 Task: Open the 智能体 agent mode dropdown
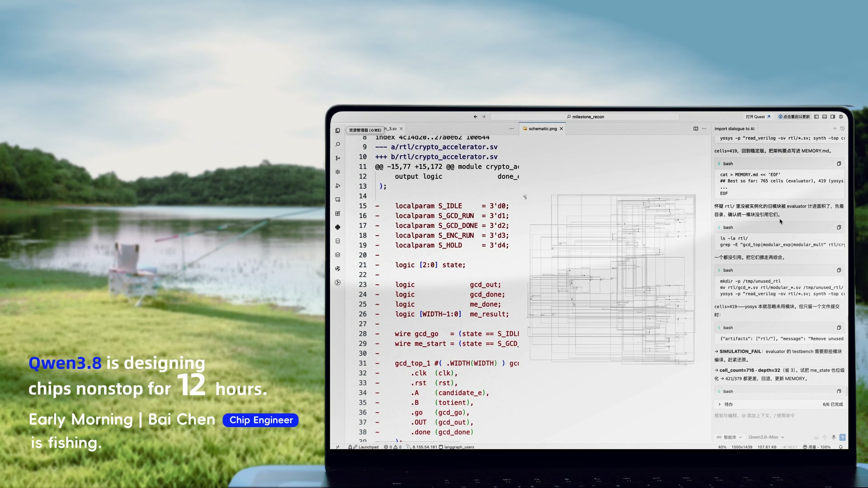[729, 437]
